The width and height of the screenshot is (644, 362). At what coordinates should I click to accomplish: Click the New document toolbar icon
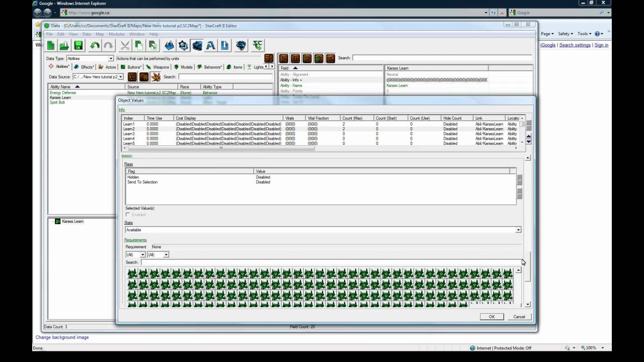tap(51, 46)
